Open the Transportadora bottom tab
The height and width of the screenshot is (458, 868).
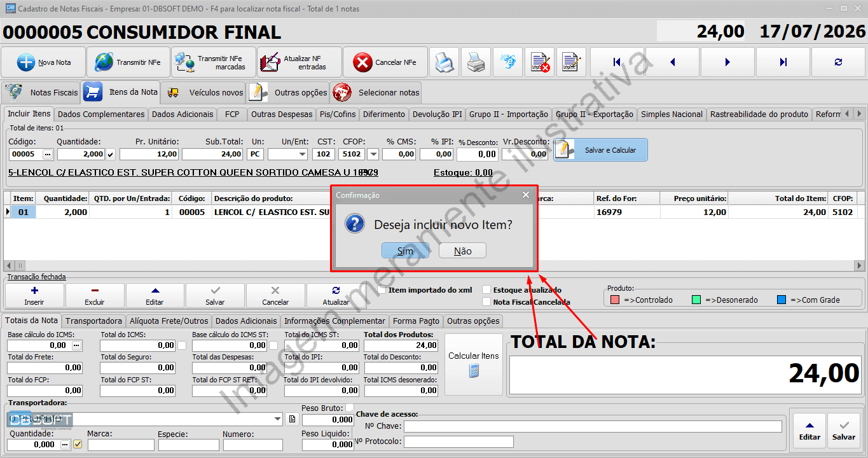[93, 321]
